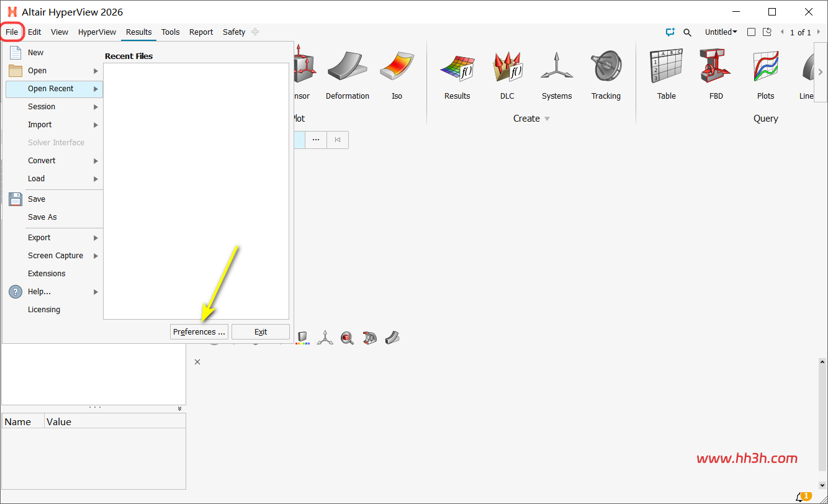Click the AI chat assistant icon
828x504 pixels.
pos(670,32)
